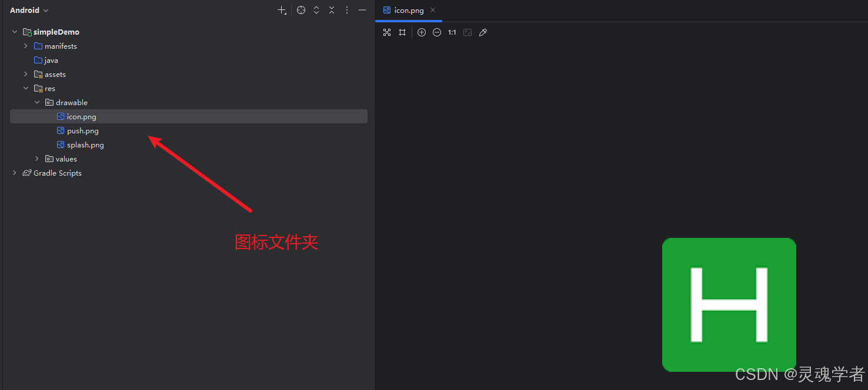Collapse the simpleDemo module node
Viewport: 868px width, 390px height.
(15, 32)
